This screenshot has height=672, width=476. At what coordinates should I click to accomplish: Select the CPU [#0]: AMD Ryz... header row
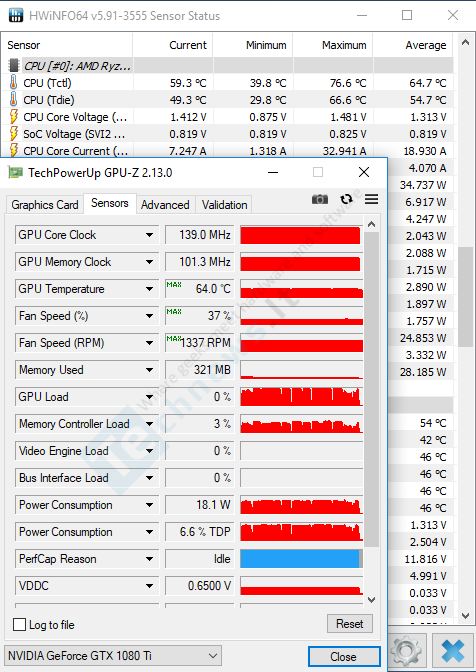pyautogui.click(x=227, y=66)
